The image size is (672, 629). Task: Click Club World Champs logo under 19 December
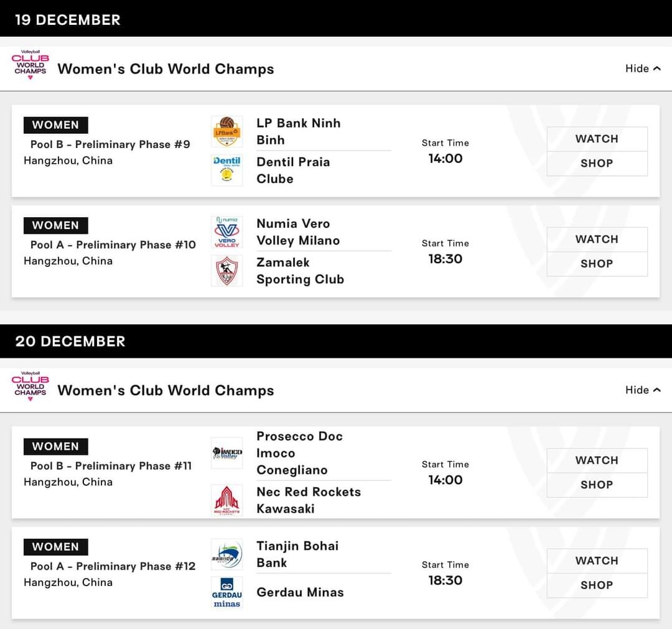pyautogui.click(x=30, y=65)
